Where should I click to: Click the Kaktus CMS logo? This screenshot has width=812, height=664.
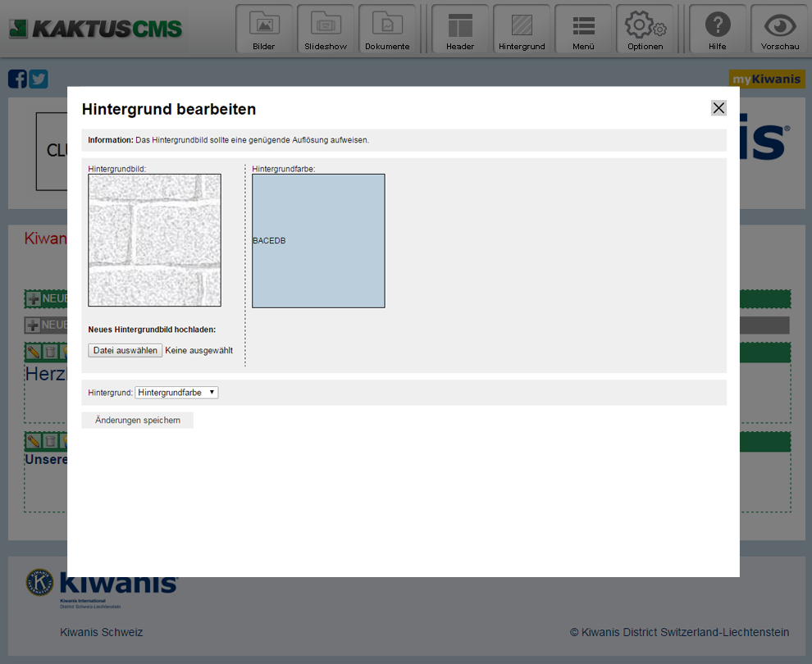tap(96, 30)
